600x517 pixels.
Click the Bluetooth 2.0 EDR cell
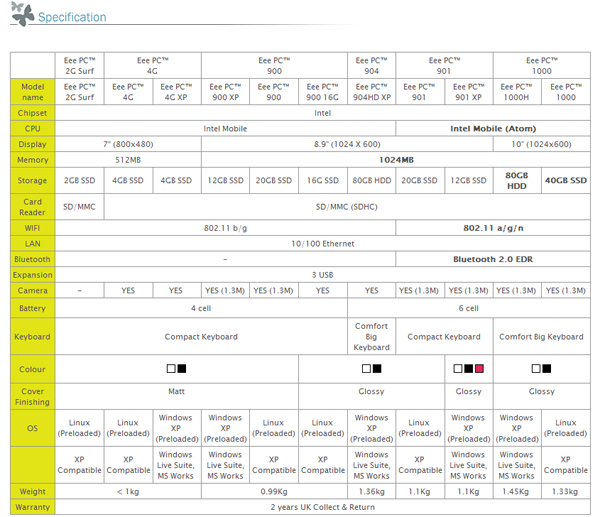(493, 259)
